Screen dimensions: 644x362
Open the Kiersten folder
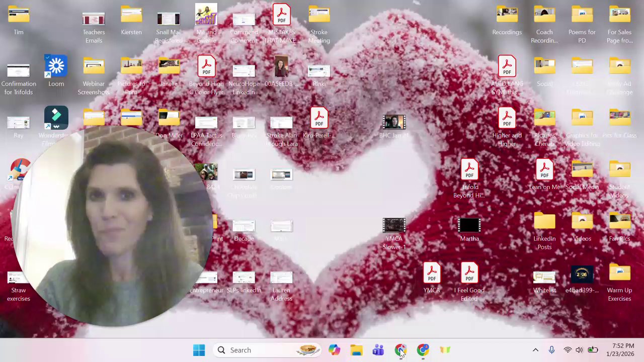coord(131,19)
